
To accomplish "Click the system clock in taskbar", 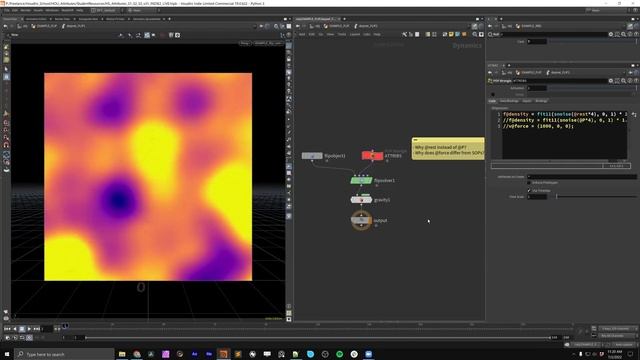I will click(x=615, y=354).
